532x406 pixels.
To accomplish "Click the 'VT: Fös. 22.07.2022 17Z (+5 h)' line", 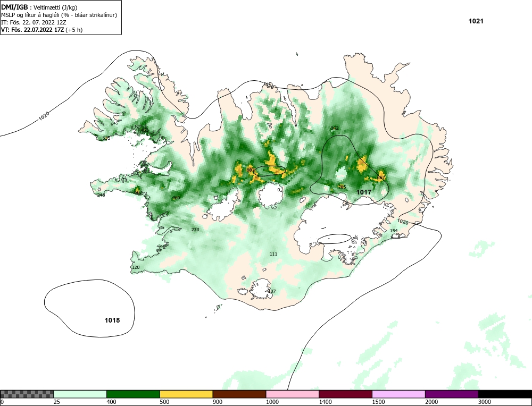I will click(x=41, y=29).
